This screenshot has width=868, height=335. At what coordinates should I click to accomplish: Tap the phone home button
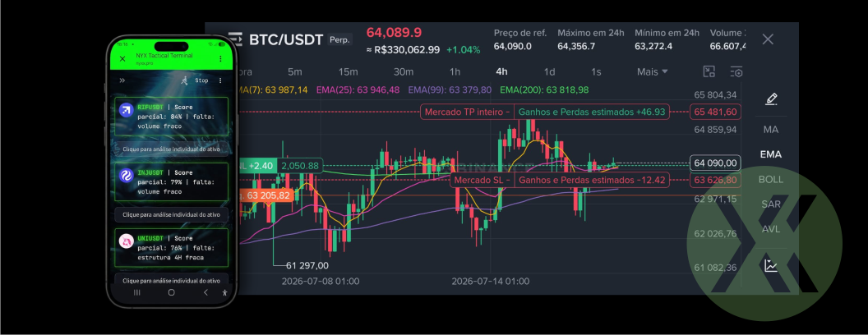172,292
